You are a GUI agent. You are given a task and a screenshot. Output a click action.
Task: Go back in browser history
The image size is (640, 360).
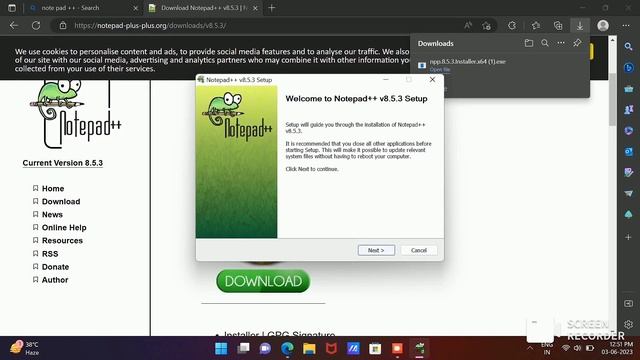[x=14, y=25]
